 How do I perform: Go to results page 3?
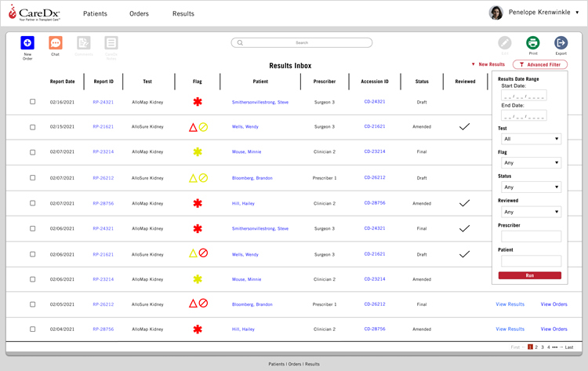[x=543, y=347]
